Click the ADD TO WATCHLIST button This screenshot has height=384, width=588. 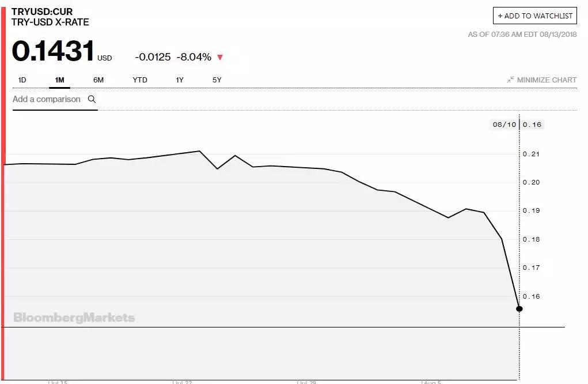(x=534, y=16)
